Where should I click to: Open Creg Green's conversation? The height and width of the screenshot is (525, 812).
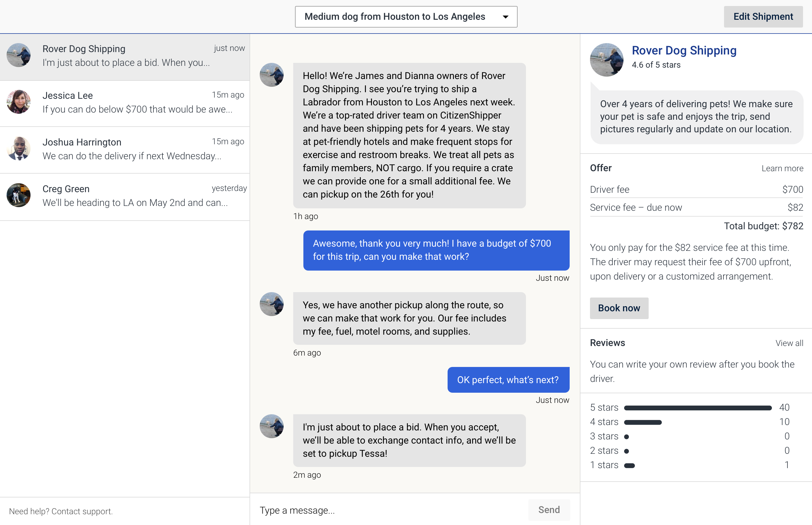pyautogui.click(x=125, y=195)
